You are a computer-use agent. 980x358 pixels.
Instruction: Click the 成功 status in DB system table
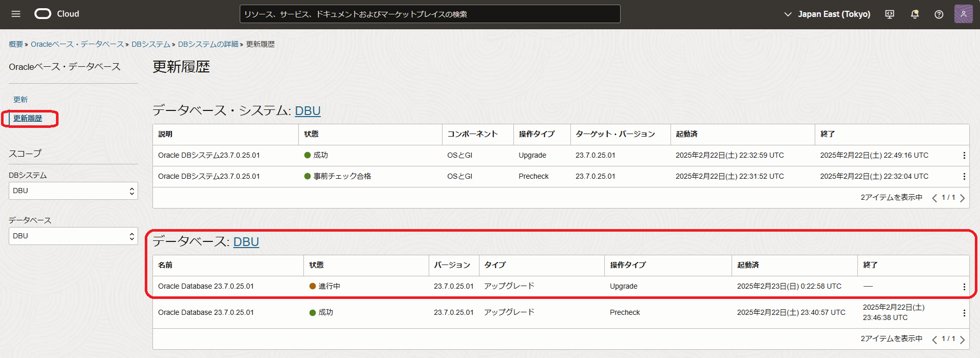pyautogui.click(x=316, y=155)
